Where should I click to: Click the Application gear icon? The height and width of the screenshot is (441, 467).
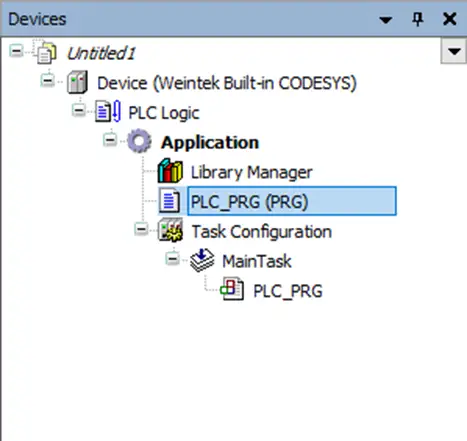pyautogui.click(x=139, y=141)
